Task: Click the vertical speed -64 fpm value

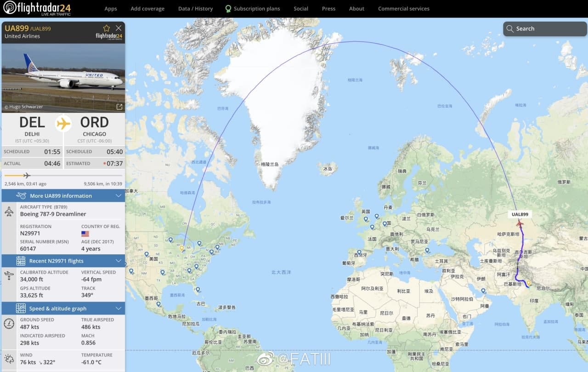Action: click(x=91, y=279)
